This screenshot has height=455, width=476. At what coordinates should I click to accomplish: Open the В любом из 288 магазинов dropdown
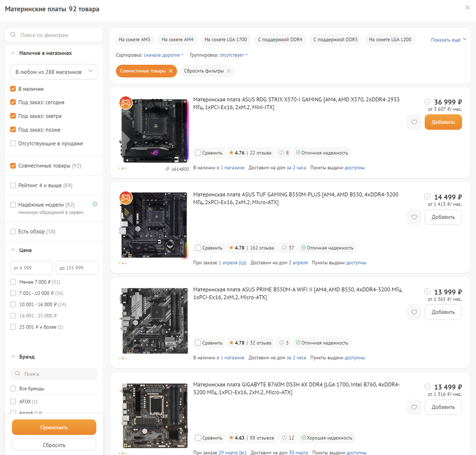coord(54,72)
